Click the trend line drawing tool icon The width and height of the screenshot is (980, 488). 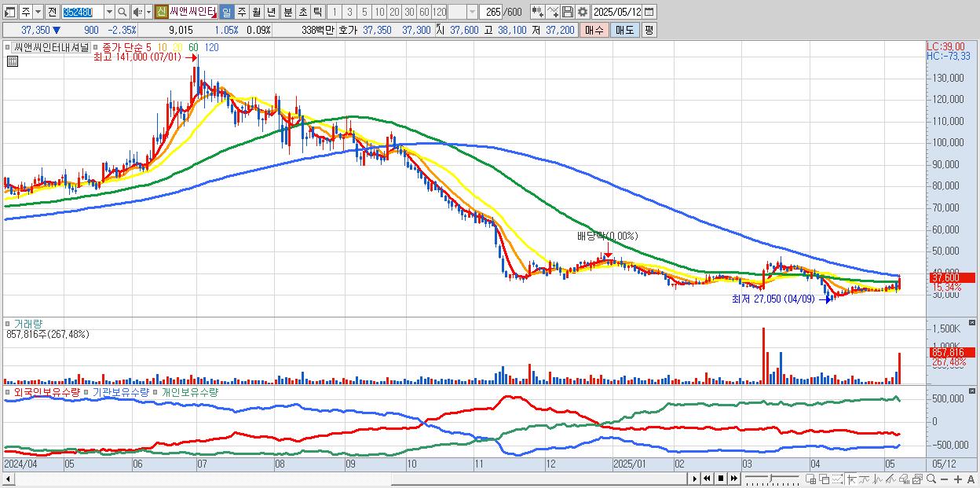(x=865, y=479)
